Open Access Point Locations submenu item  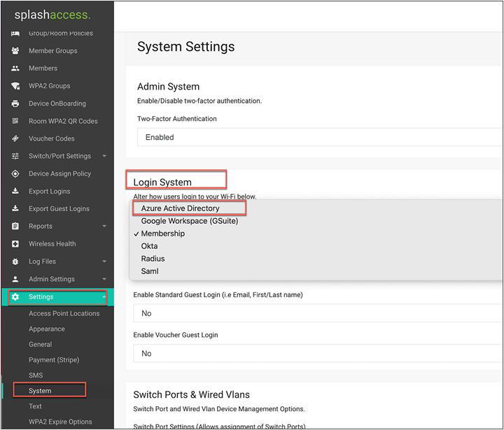tap(64, 313)
